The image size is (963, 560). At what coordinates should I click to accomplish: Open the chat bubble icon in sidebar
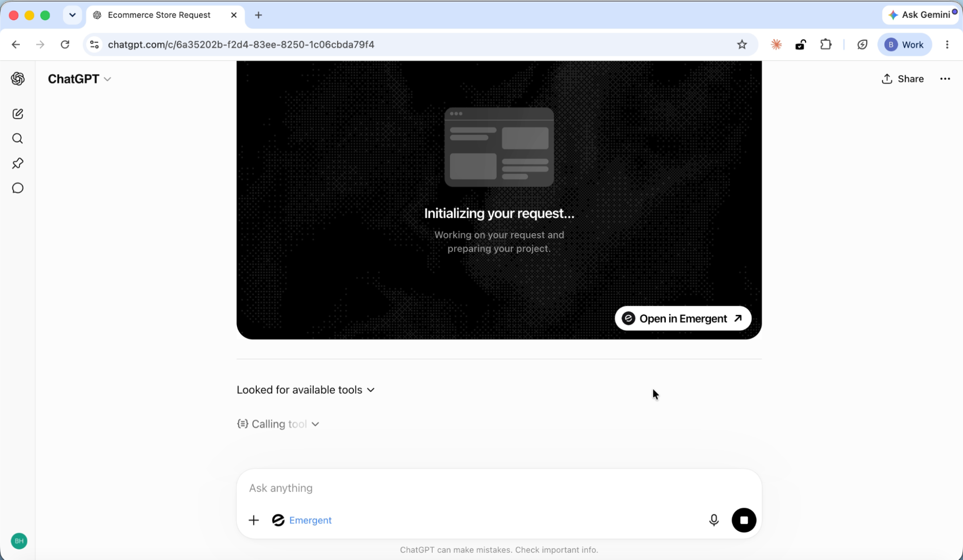coord(18,188)
